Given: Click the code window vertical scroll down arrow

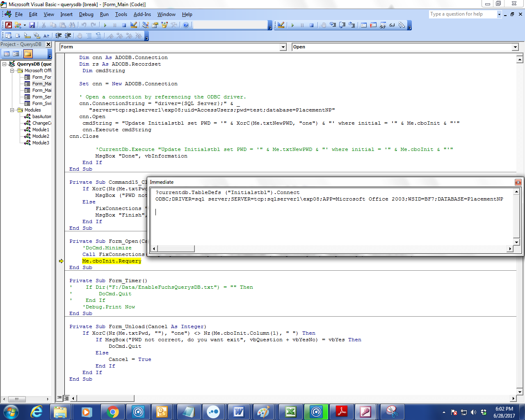Looking at the screenshot, I should tap(520, 392).
